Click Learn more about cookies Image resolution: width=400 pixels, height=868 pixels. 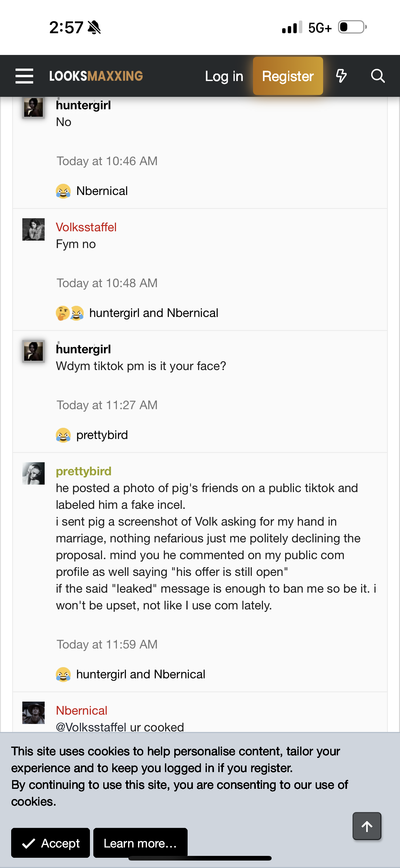(140, 843)
